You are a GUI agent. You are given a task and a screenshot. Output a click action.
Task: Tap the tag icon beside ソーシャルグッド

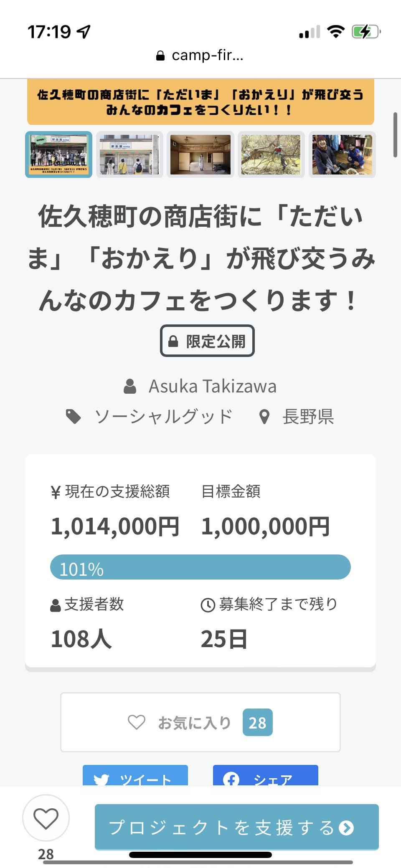click(74, 417)
